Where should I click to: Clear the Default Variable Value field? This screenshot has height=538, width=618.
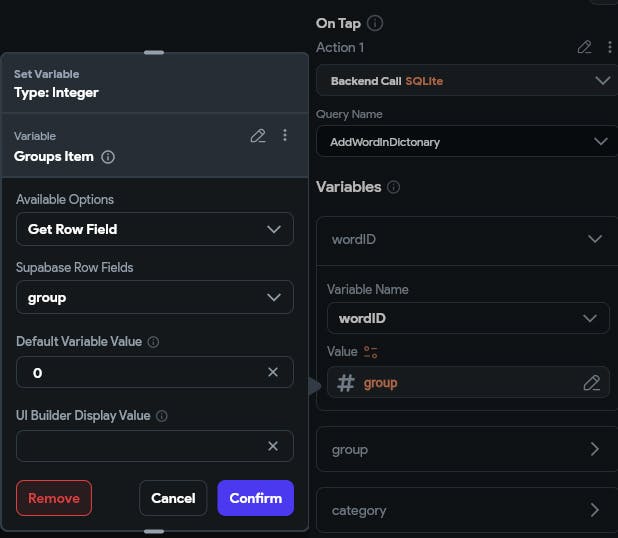click(273, 372)
